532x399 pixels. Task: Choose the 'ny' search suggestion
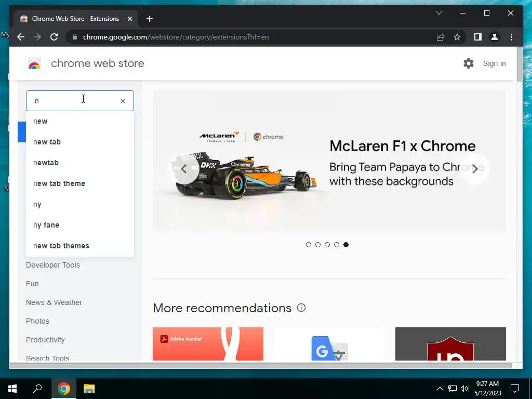80,205
